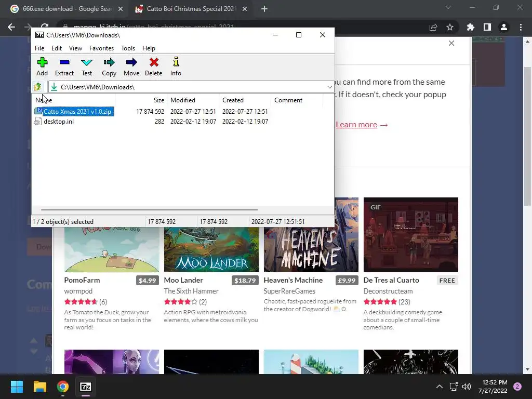Open Chrome profile avatar menu
Viewport: 532px width, 399px height.
pos(504,27)
